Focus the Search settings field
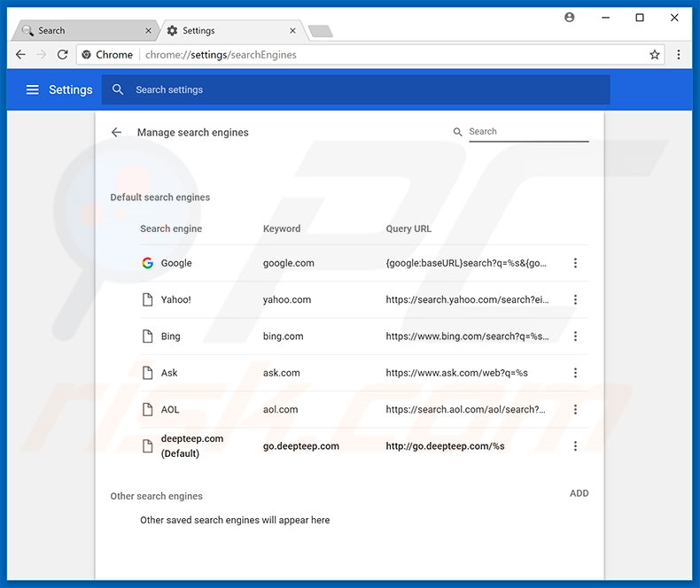The width and height of the screenshot is (700, 588). [x=356, y=89]
